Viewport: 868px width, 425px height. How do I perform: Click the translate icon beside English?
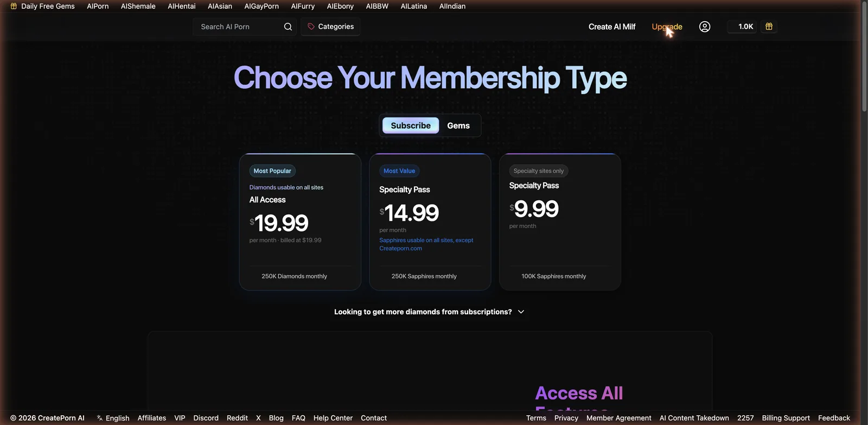point(100,418)
